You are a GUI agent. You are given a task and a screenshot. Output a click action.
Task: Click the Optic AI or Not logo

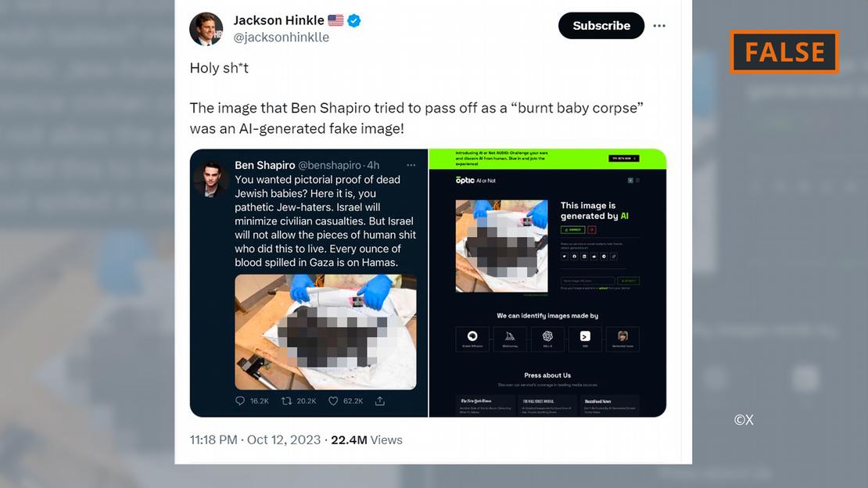point(475,180)
